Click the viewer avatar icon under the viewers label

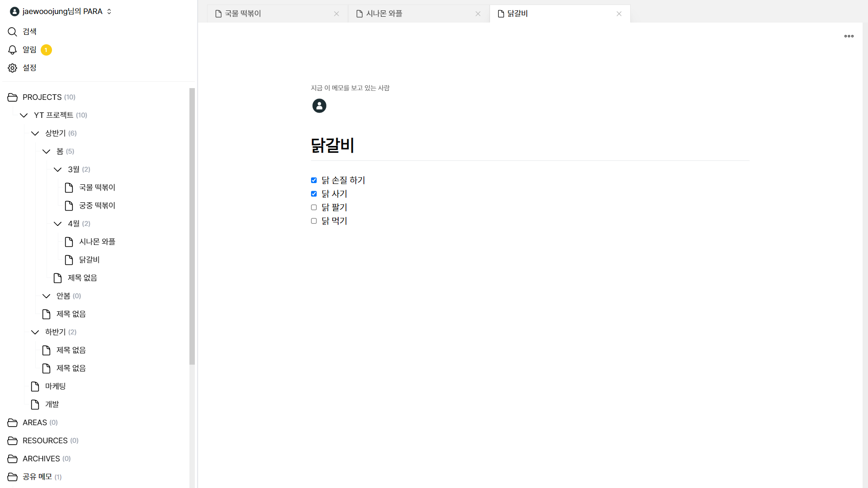tap(319, 106)
